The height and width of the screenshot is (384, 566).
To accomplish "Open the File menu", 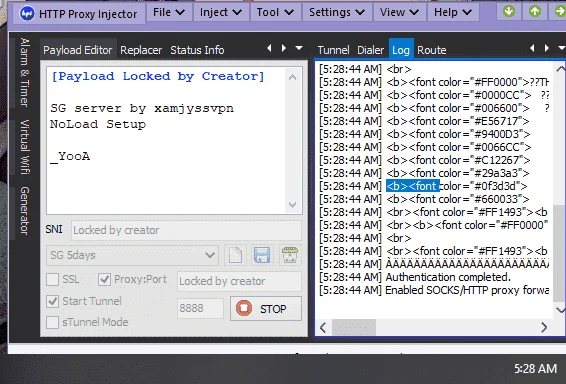I will tap(169, 12).
